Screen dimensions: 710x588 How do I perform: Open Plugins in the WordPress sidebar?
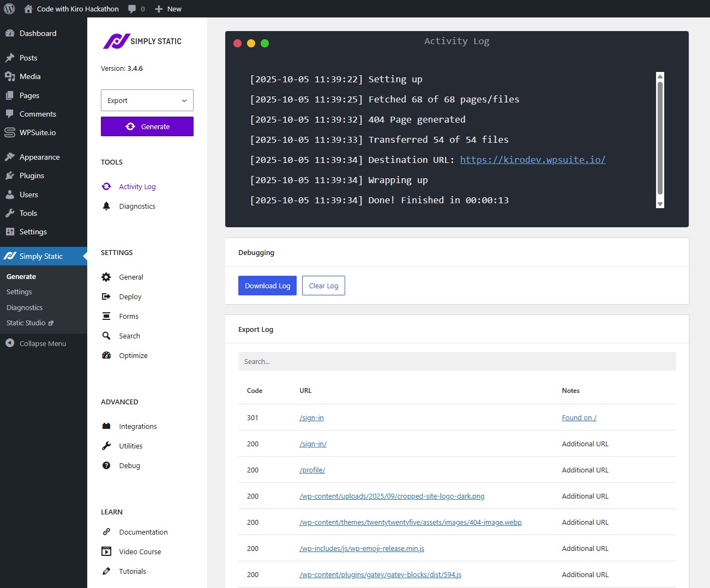pyautogui.click(x=32, y=175)
